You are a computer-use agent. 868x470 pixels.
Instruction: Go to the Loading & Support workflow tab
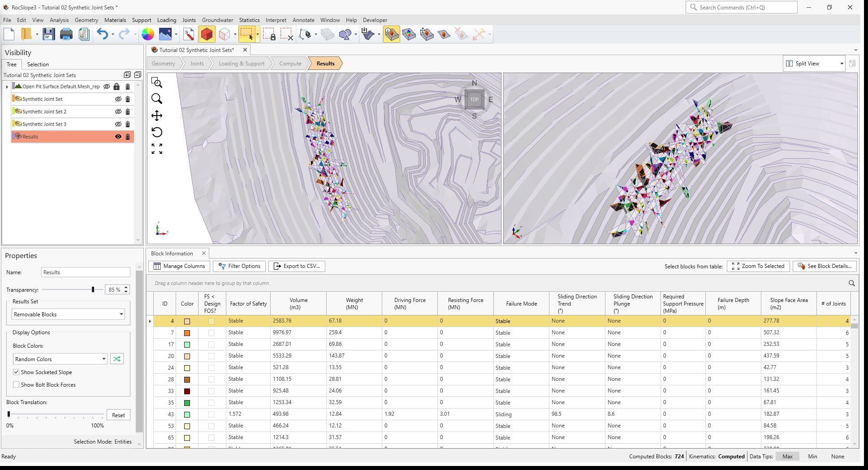[242, 64]
